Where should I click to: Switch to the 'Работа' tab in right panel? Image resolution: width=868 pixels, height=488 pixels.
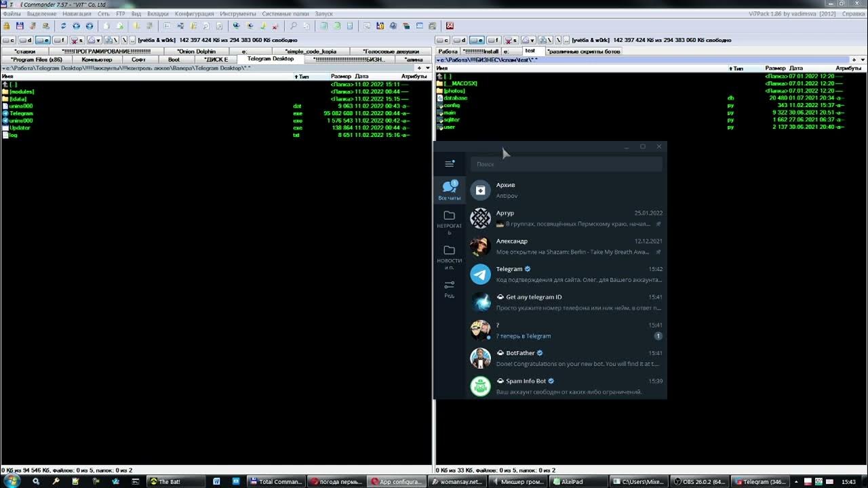(448, 51)
